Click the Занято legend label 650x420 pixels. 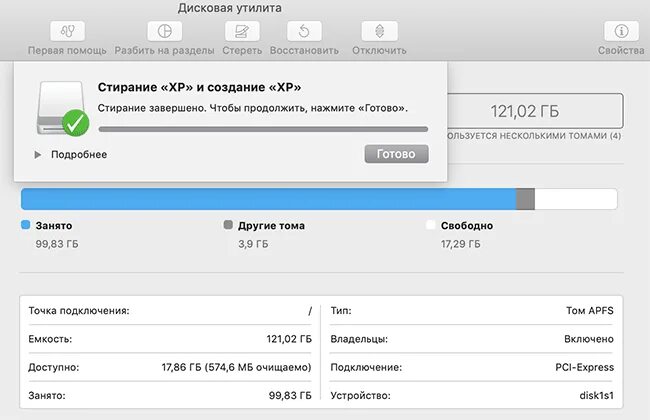[54, 226]
